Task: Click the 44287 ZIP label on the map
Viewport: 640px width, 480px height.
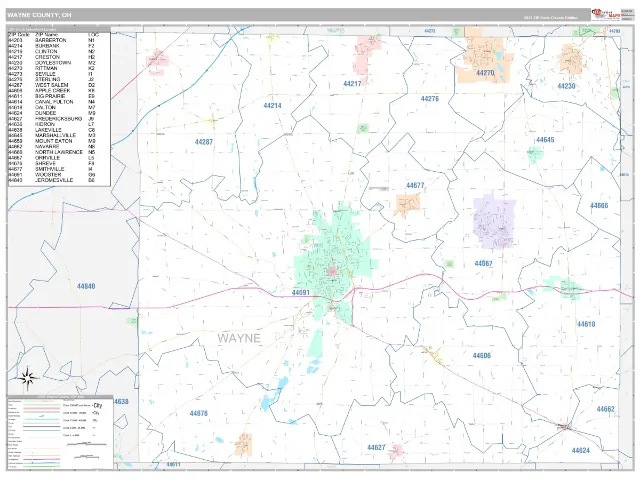Action: coord(204,142)
